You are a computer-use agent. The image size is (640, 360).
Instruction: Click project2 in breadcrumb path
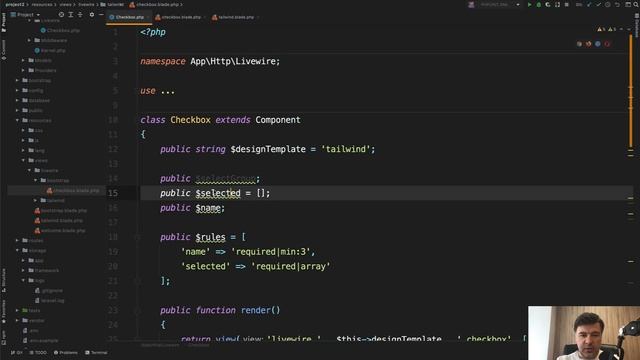(x=15, y=4)
